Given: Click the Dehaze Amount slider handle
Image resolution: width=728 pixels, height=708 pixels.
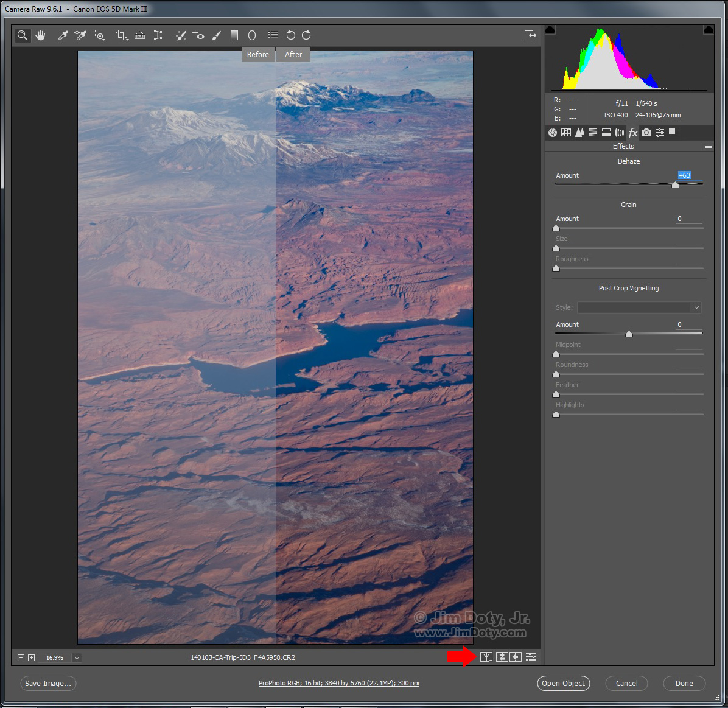Looking at the screenshot, I should pos(675,184).
